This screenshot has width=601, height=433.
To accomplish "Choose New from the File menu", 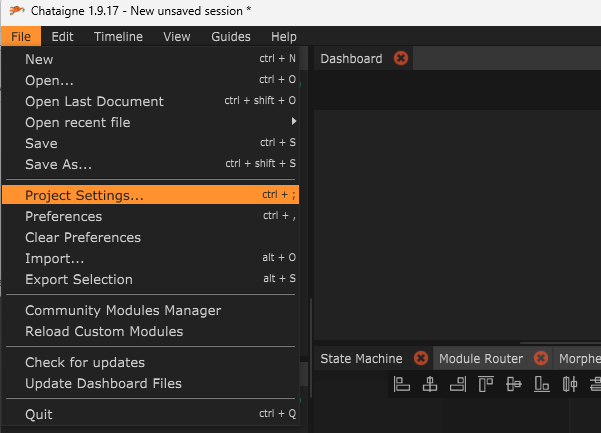I will tap(150, 59).
